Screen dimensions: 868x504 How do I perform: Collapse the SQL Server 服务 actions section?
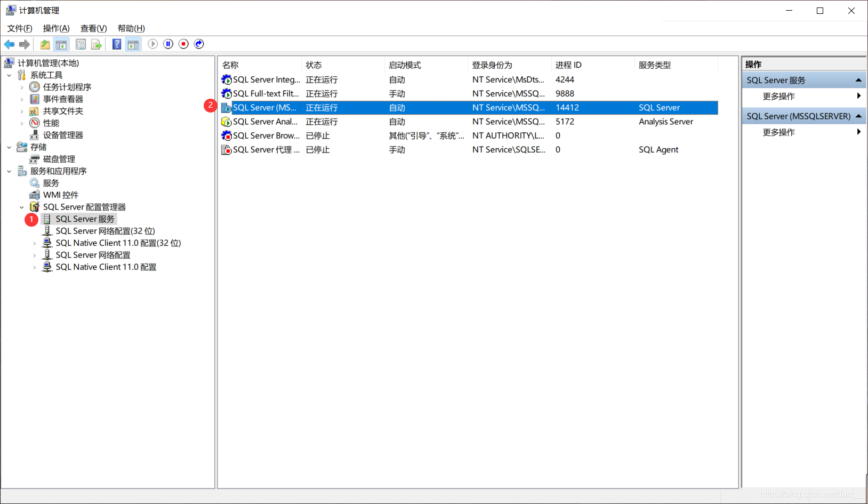point(858,80)
